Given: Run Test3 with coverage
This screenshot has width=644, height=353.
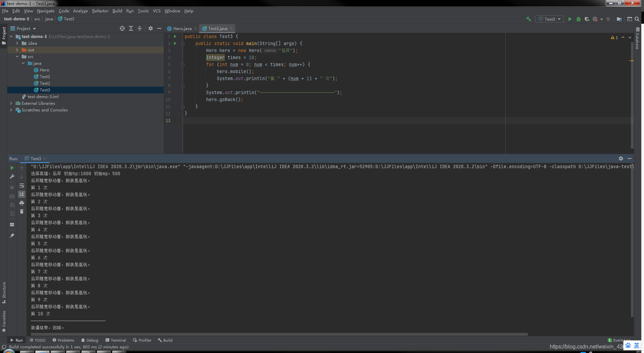Looking at the screenshot, I should pos(587,19).
